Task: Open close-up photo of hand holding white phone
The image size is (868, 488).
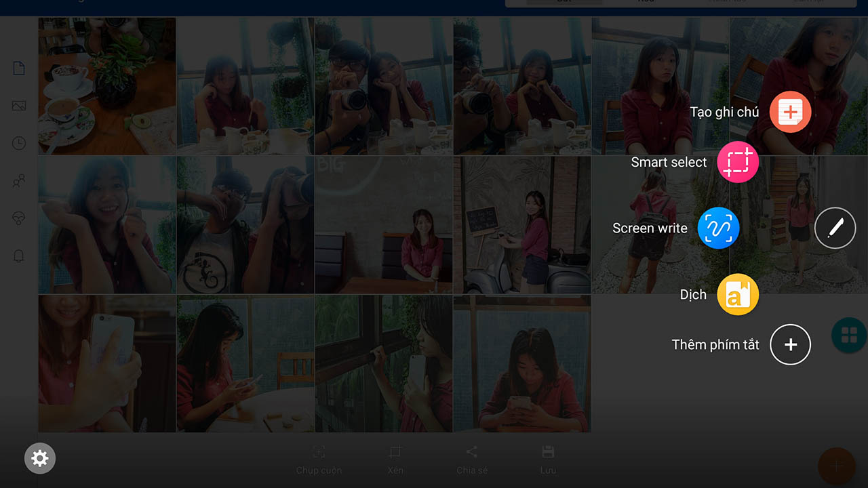Action: point(107,363)
